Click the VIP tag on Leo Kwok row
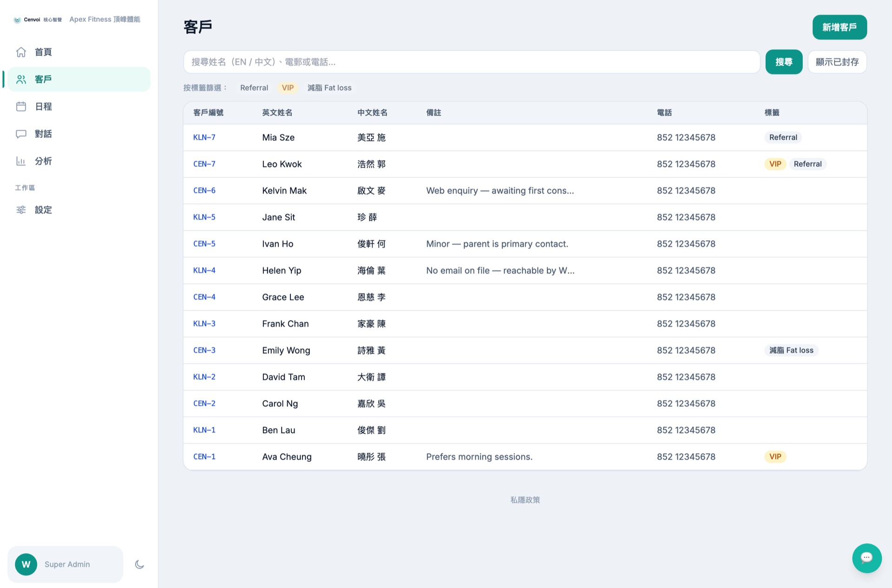This screenshot has height=588, width=892. pos(775,164)
